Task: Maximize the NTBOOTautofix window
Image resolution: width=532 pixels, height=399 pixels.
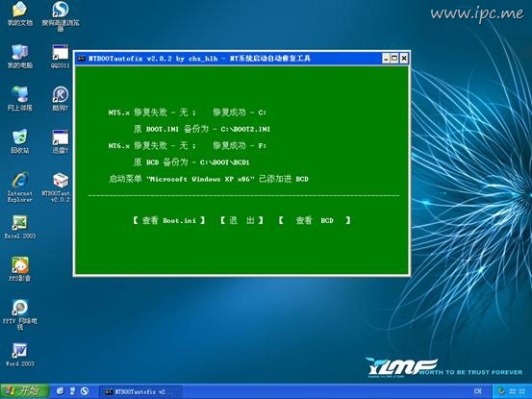Action: point(394,59)
